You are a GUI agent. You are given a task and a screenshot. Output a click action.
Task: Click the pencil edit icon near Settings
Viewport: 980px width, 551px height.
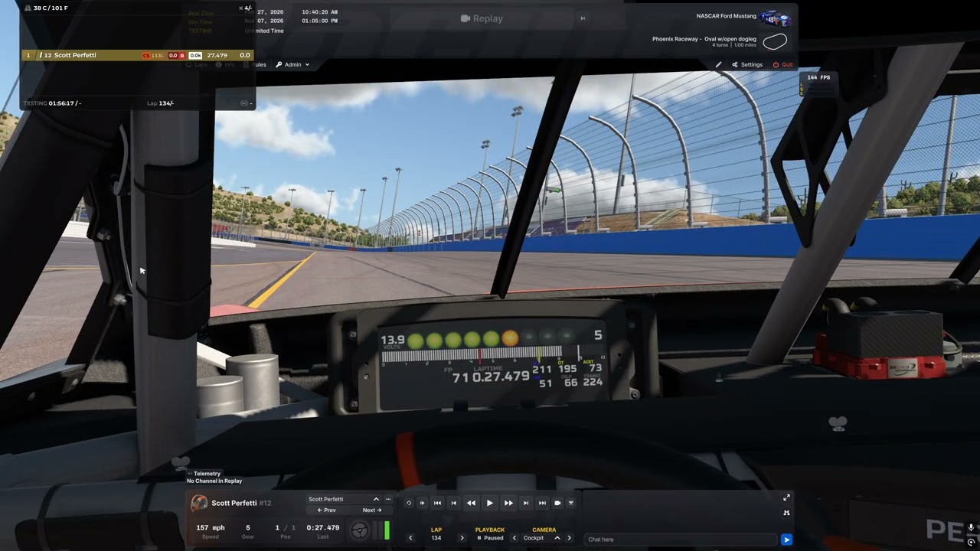pyautogui.click(x=719, y=65)
